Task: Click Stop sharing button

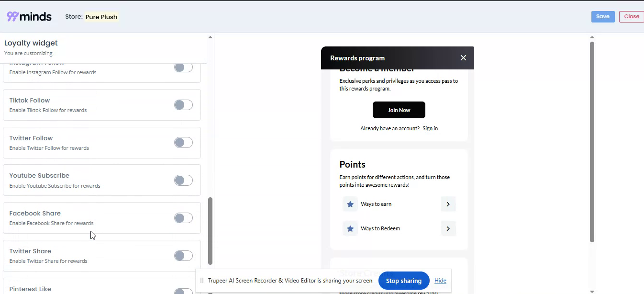Action: pyautogui.click(x=404, y=281)
